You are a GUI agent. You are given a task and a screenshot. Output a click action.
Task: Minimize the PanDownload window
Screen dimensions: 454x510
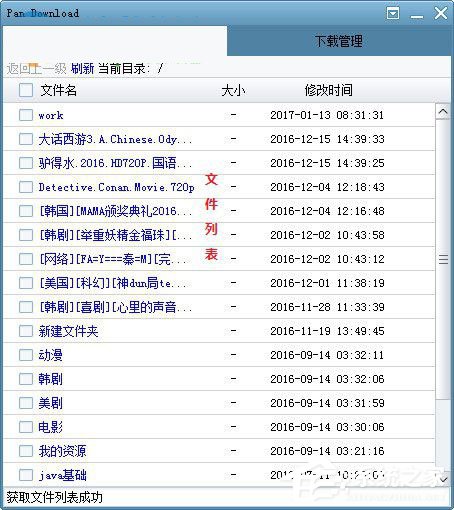417,16
